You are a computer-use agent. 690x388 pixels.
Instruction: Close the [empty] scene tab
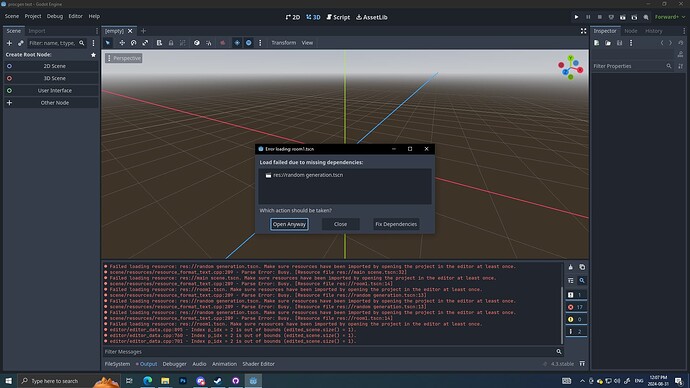[130, 31]
